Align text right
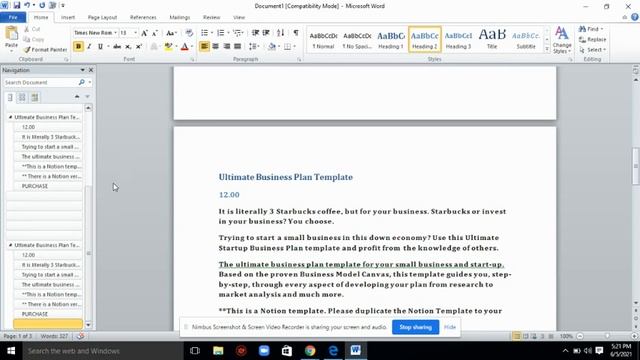 226,47
